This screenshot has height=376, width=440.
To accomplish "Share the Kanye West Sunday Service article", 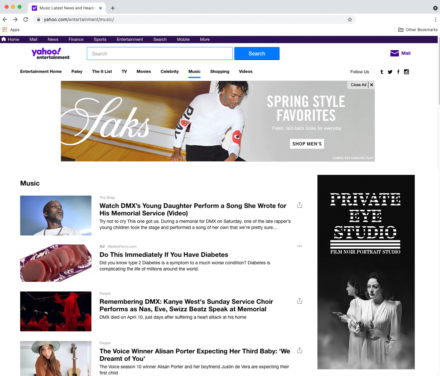I will tap(299, 301).
